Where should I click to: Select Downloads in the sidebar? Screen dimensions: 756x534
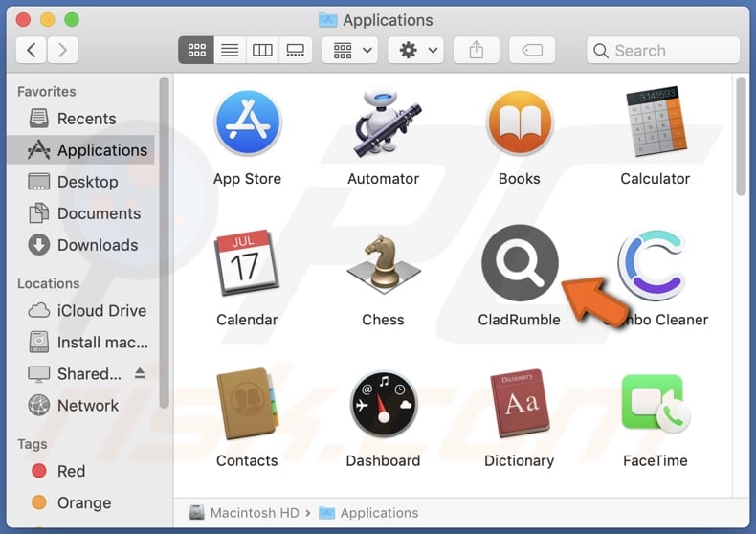[x=98, y=245]
